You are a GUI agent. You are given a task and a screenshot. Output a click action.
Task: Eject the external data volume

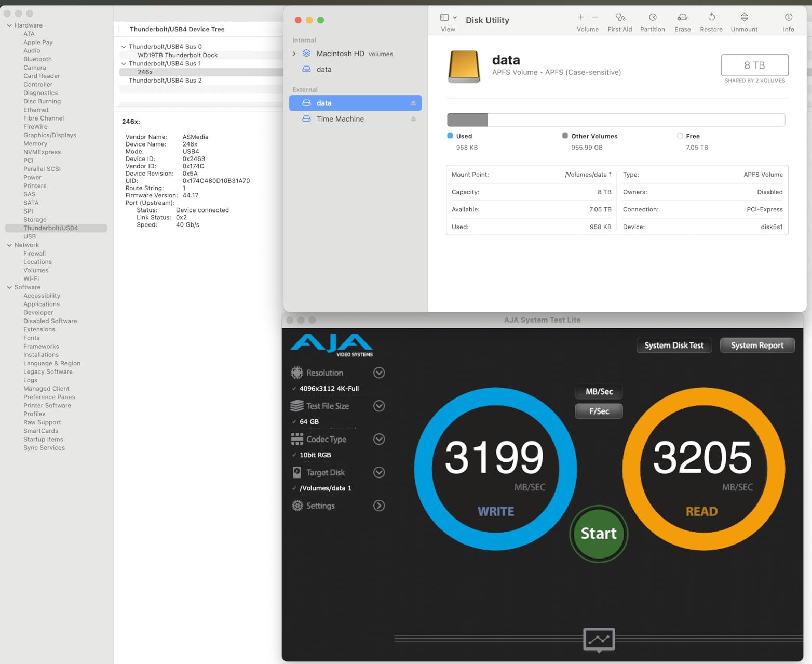413,103
